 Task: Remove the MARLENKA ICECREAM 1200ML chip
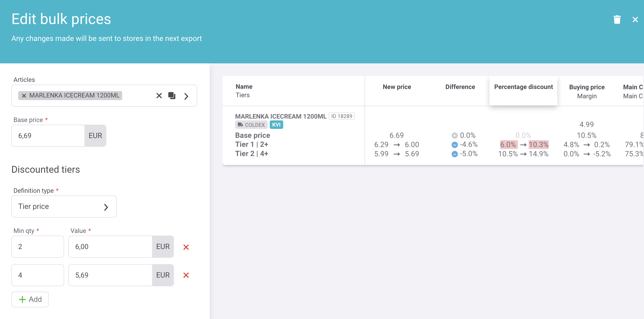pyautogui.click(x=24, y=96)
